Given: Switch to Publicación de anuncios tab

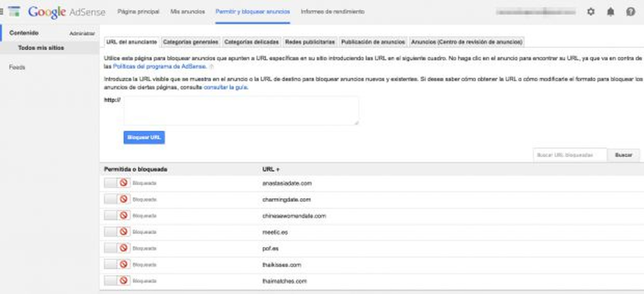Looking at the screenshot, I should click(373, 42).
